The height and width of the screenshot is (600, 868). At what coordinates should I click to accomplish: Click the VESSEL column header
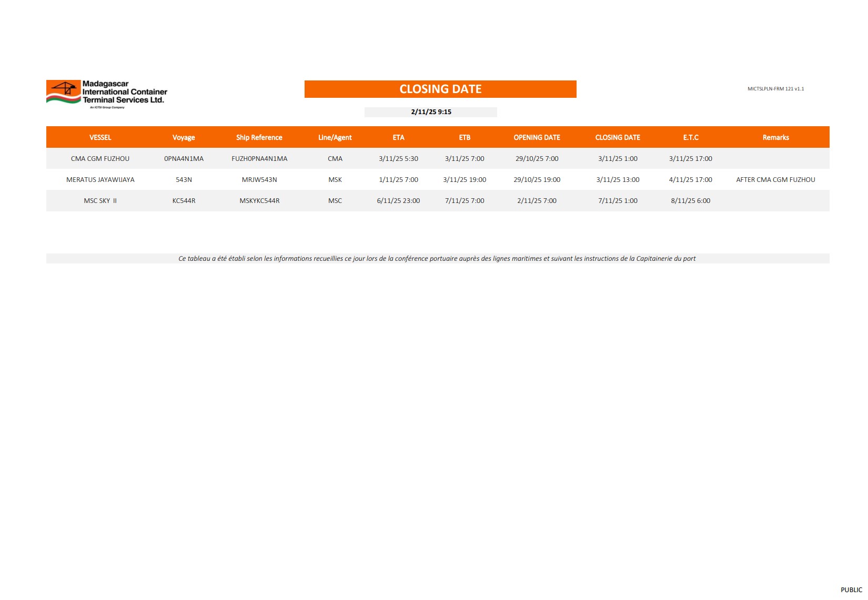point(100,137)
